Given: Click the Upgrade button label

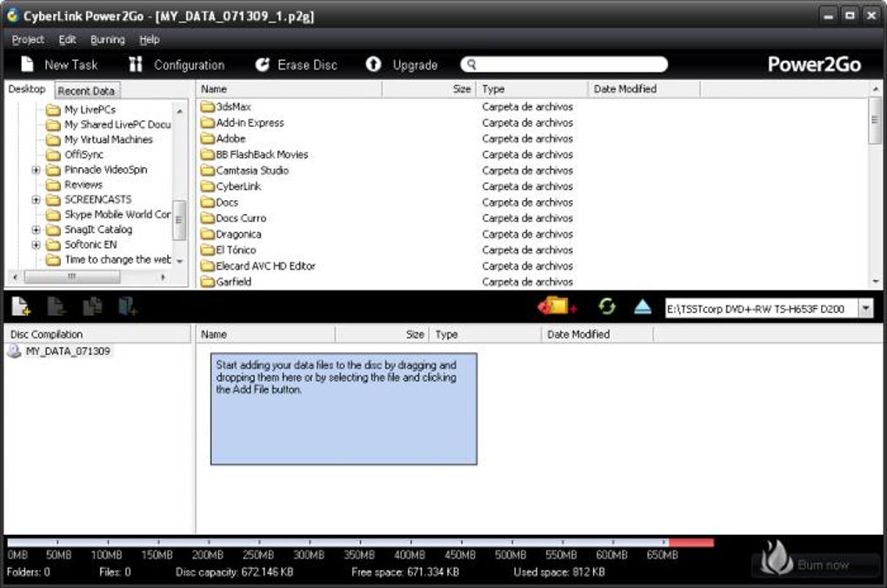Looking at the screenshot, I should point(415,64).
